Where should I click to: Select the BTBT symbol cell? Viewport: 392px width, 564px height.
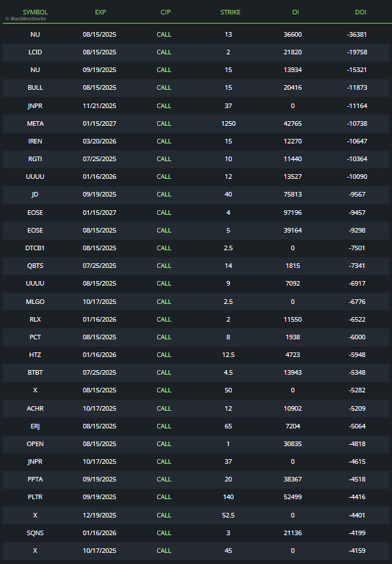(35, 372)
